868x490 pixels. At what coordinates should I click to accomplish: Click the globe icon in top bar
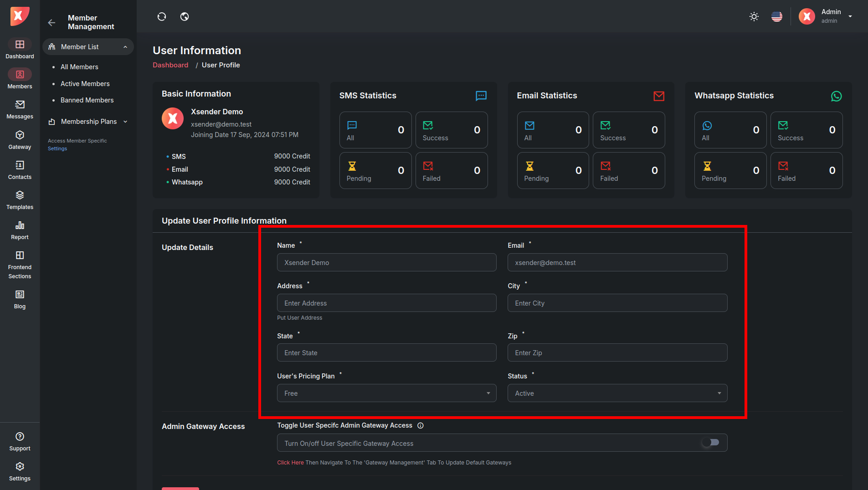(185, 17)
